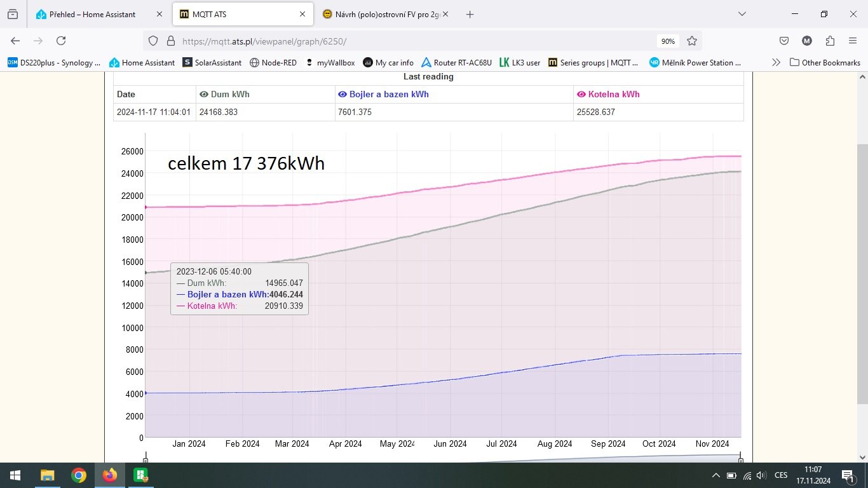The width and height of the screenshot is (868, 488).
Task: Open the taskbar clock and calendar
Action: click(x=813, y=475)
